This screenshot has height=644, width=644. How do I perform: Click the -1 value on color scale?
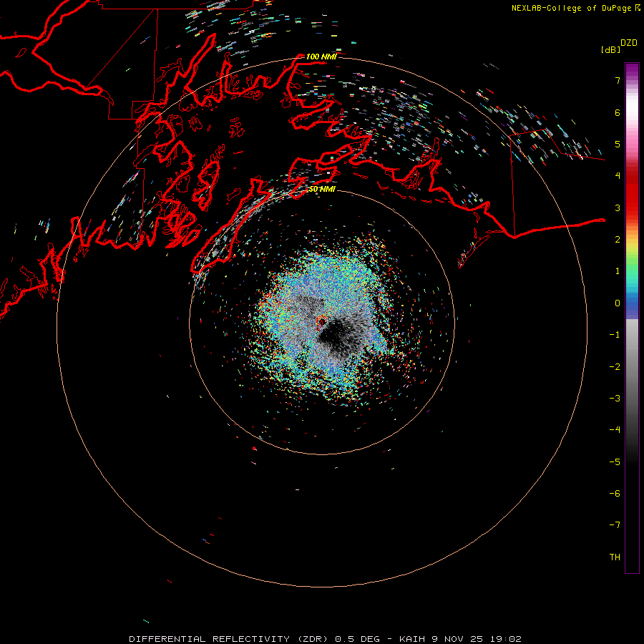coord(615,335)
